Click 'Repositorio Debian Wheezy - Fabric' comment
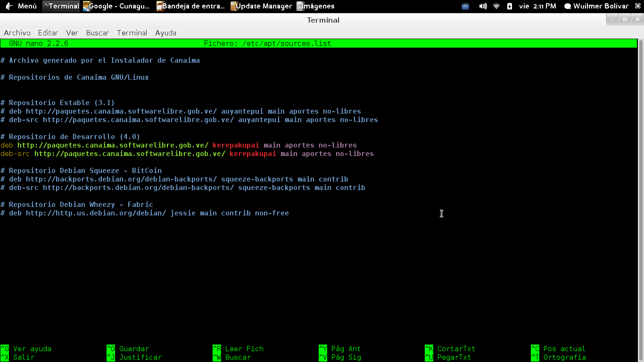 77,205
